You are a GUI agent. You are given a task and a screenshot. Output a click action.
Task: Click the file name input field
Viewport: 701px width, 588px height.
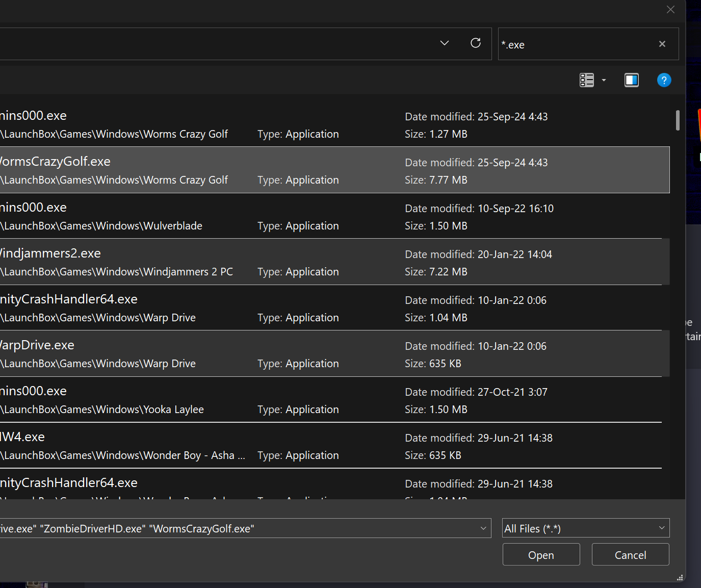point(238,528)
